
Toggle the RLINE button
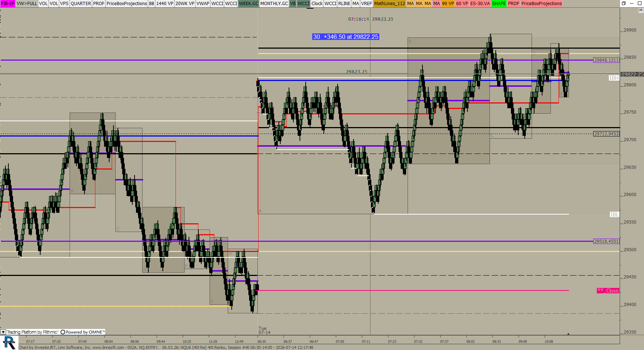(x=344, y=3)
